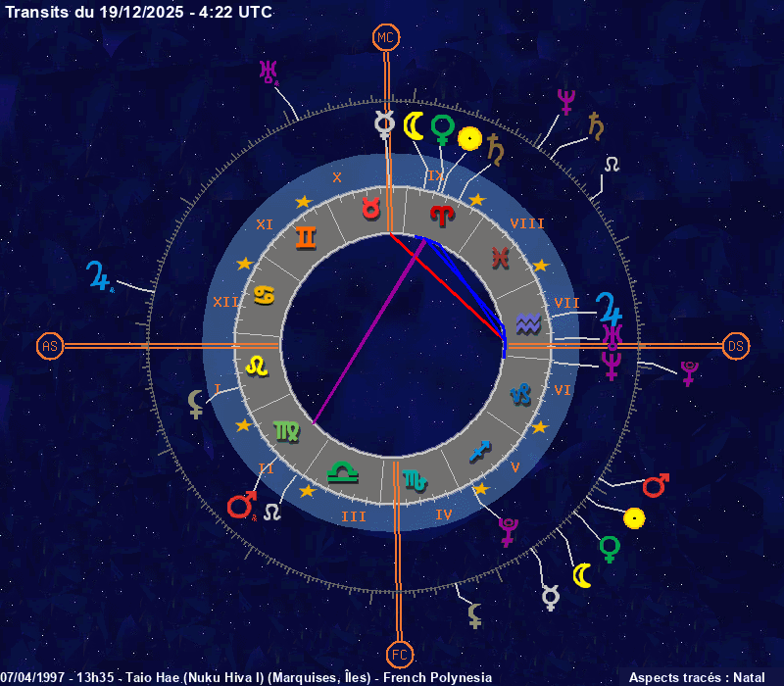Viewport: 784px width, 686px height.
Task: Click the "Aspects tracés : Natal" label
Action: coord(697,677)
